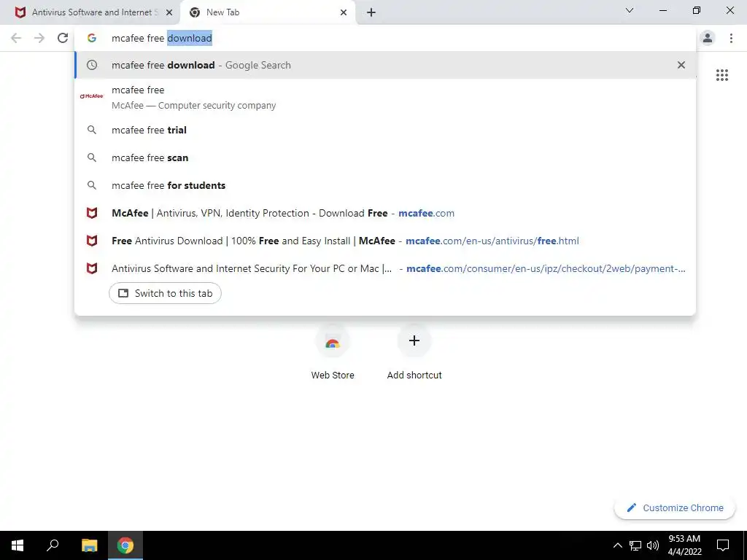Click McAfee shield icon of checkout suggestion

tap(92, 268)
